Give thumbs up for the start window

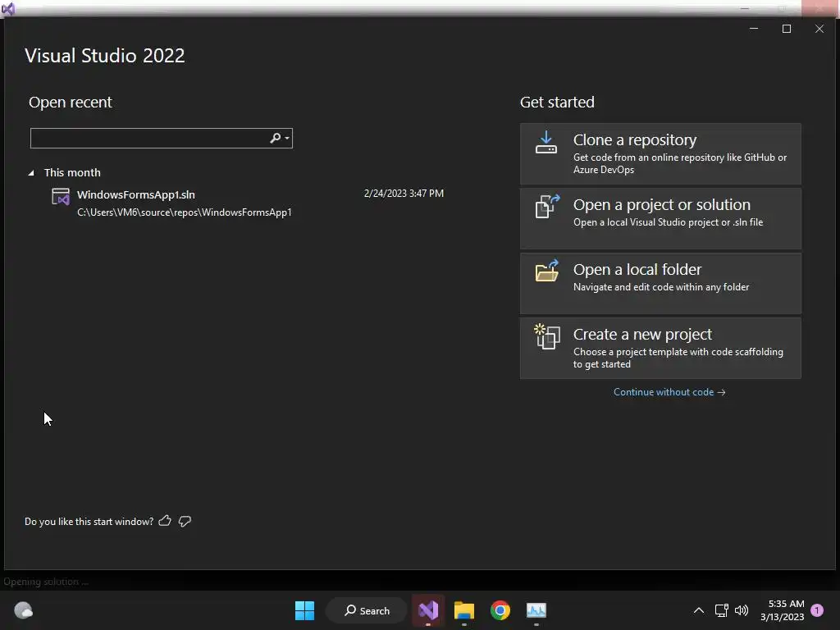[165, 521]
